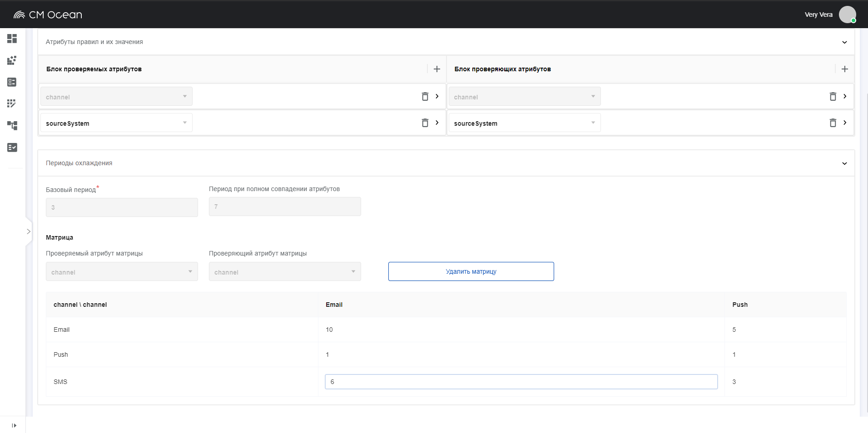The height and width of the screenshot is (433, 868).
Task: Open the hierarchy tree icon in sidebar
Action: [12, 125]
